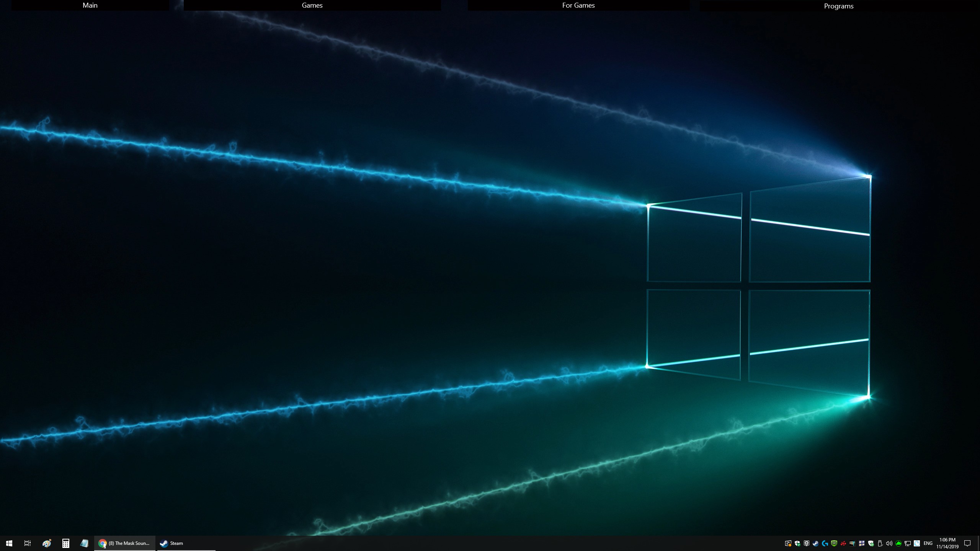Open Logitech G HUB tray icon
The height and width of the screenshot is (551, 980).
(x=825, y=543)
